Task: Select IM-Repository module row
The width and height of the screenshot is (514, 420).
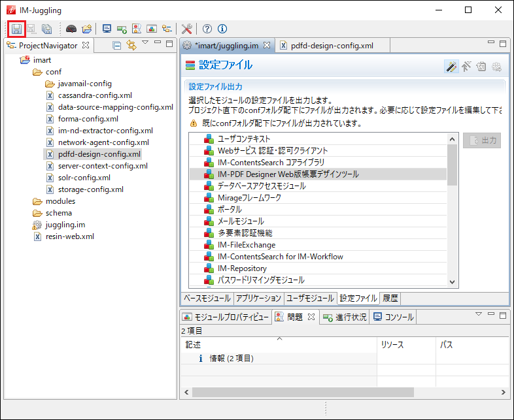Action: [x=318, y=268]
